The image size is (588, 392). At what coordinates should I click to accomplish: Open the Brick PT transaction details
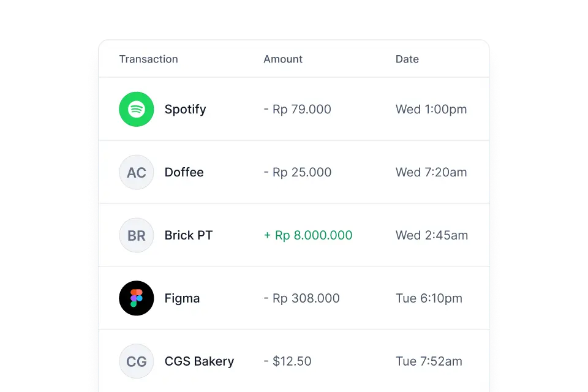coord(294,235)
